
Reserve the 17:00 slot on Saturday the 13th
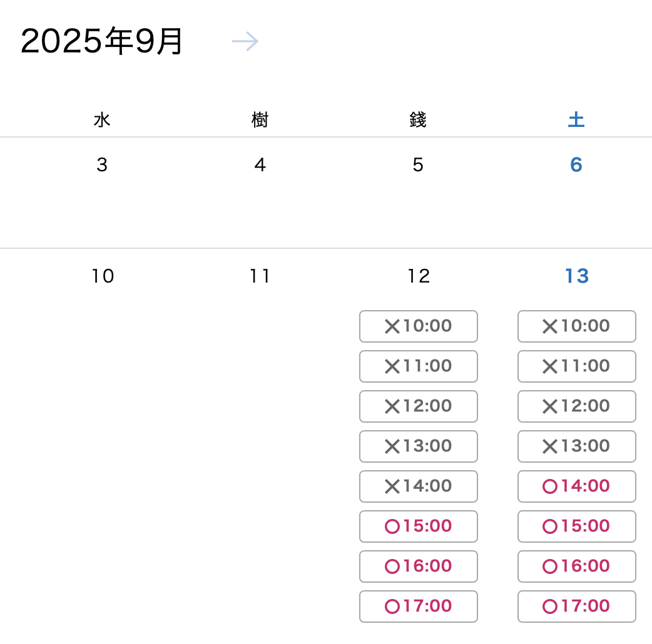click(577, 606)
